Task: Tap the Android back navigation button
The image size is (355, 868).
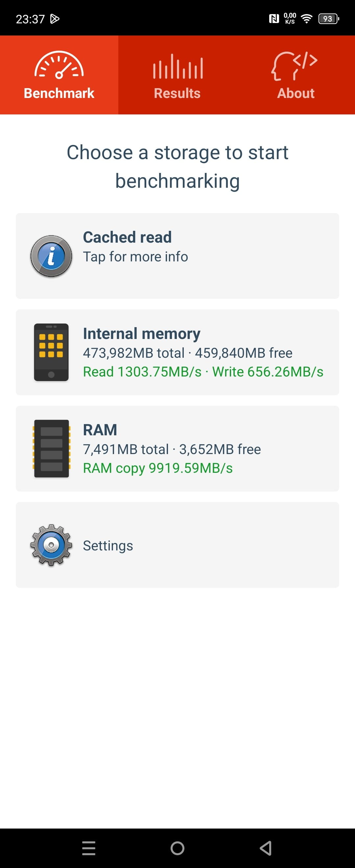Action: (266, 848)
